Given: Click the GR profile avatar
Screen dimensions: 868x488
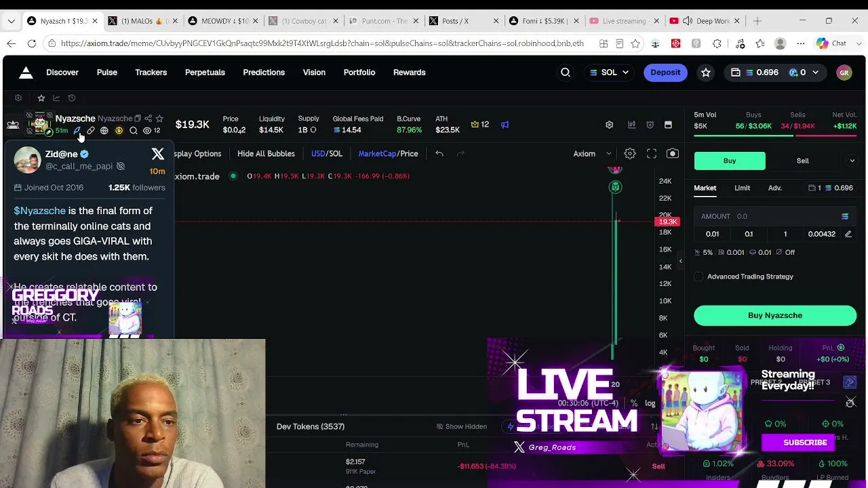Looking at the screenshot, I should [844, 73].
